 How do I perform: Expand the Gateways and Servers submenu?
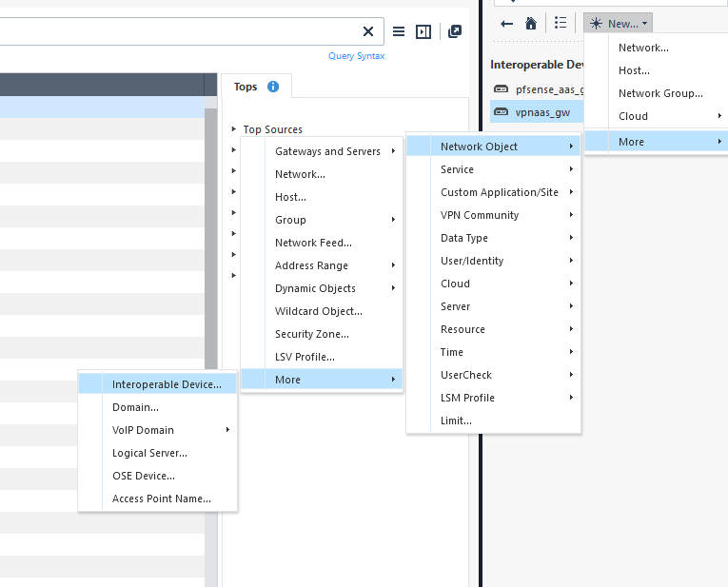coord(327,151)
